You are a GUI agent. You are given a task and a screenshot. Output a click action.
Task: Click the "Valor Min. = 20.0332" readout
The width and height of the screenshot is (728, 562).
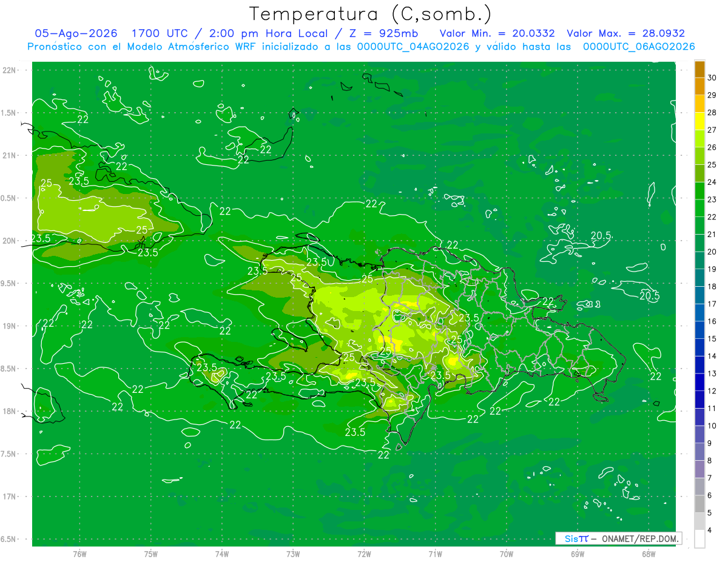497,33
